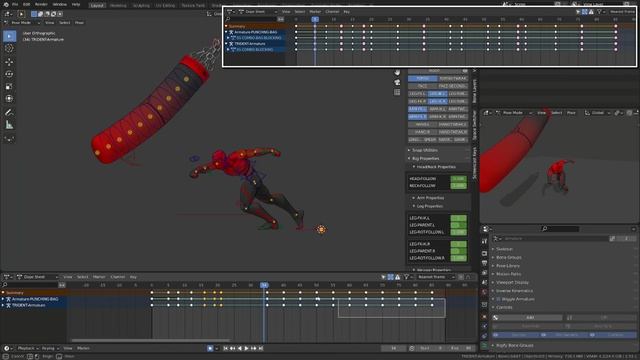Open the Nearest Frame snapping dropdown

pyautogui.click(x=436, y=277)
